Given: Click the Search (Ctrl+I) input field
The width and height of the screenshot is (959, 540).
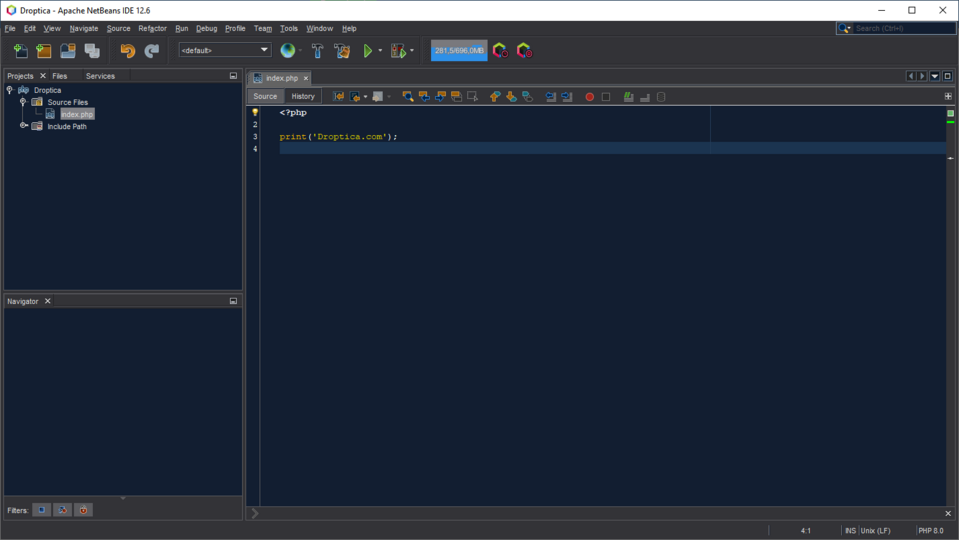Looking at the screenshot, I should tap(903, 28).
